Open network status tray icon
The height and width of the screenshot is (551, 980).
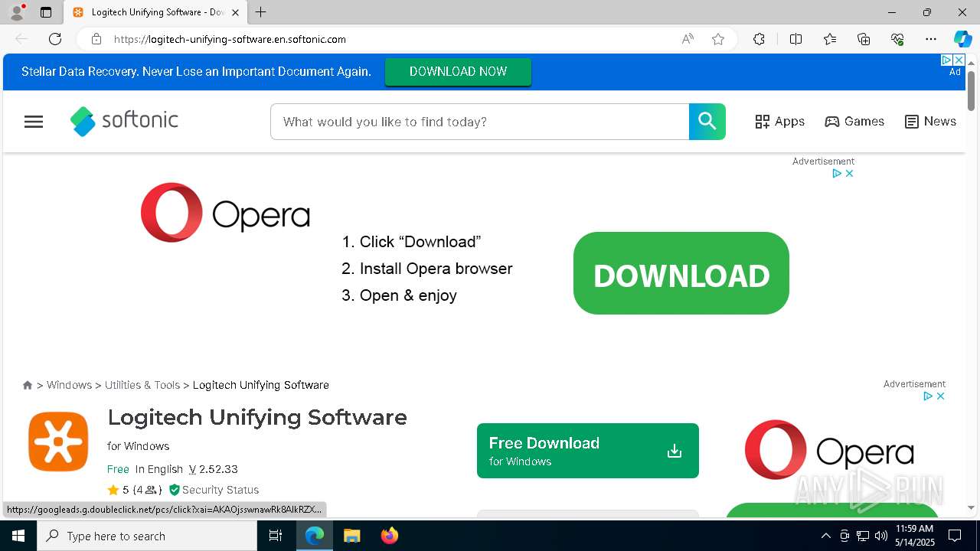click(x=863, y=536)
